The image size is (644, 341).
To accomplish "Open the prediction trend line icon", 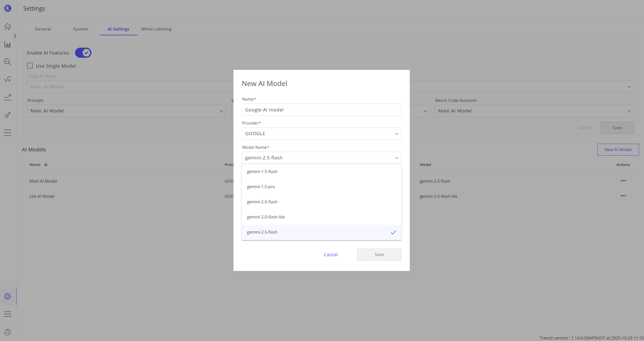I will (8, 97).
